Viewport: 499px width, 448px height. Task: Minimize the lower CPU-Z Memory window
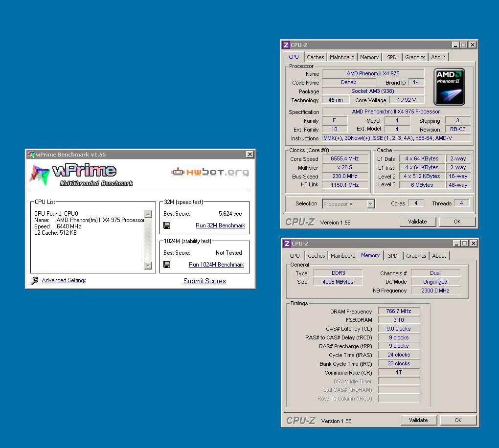[x=456, y=244]
